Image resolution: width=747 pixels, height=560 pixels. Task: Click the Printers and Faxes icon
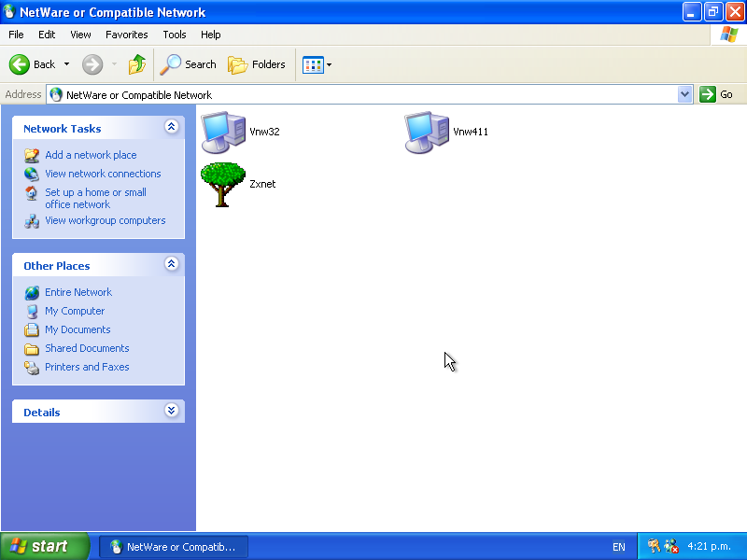[32, 367]
